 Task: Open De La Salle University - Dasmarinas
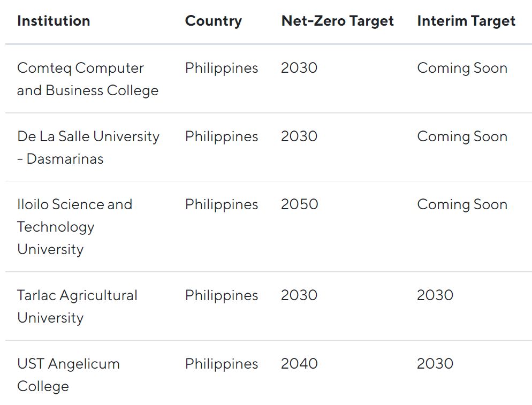(88, 147)
